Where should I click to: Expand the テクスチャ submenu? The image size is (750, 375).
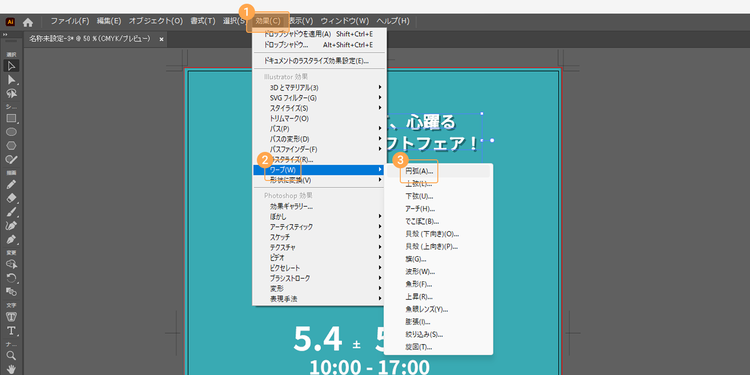[319, 247]
